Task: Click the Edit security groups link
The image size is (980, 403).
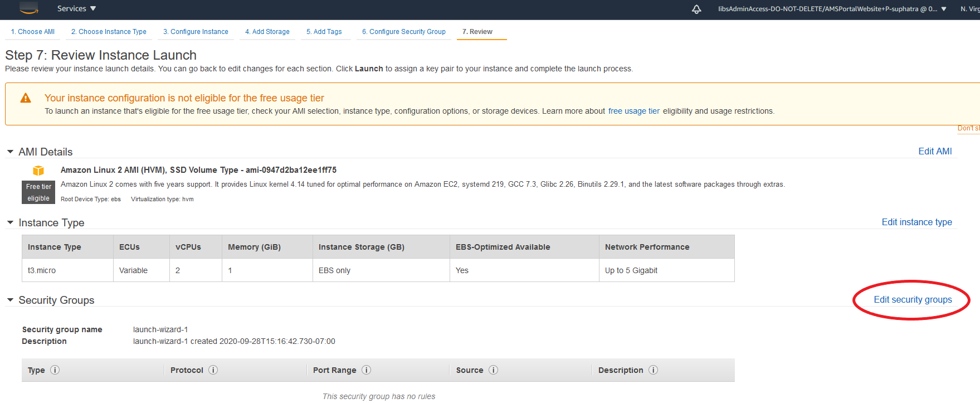Action: click(x=912, y=300)
